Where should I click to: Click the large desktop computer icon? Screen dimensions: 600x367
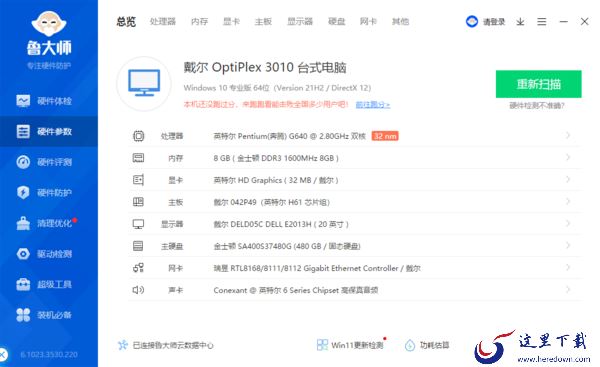[x=144, y=83]
